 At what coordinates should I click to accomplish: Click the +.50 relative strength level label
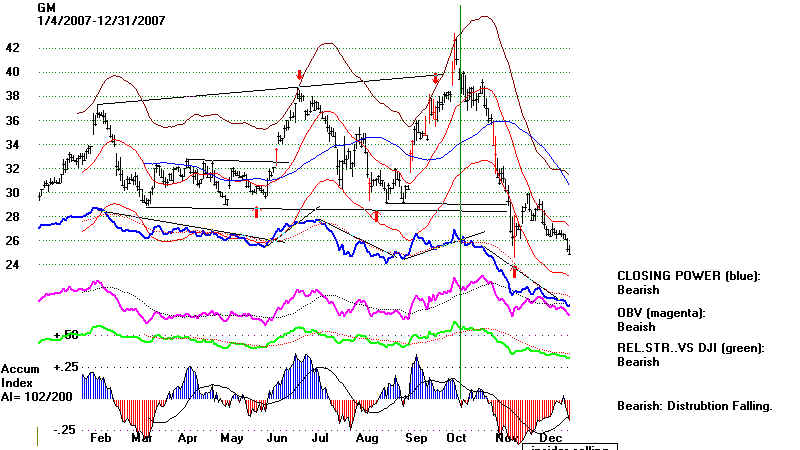[66, 335]
